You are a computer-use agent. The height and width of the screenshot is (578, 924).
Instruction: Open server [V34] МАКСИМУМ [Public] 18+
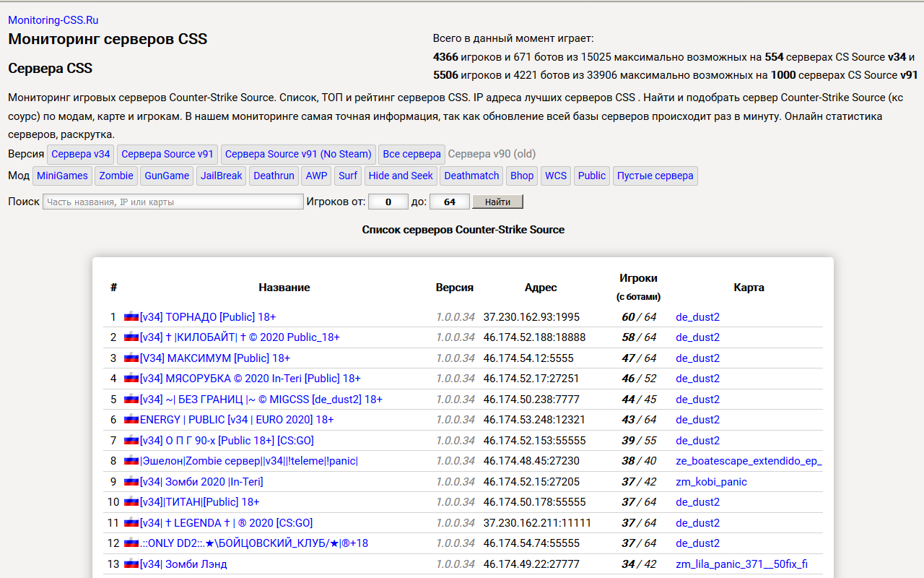pyautogui.click(x=215, y=358)
